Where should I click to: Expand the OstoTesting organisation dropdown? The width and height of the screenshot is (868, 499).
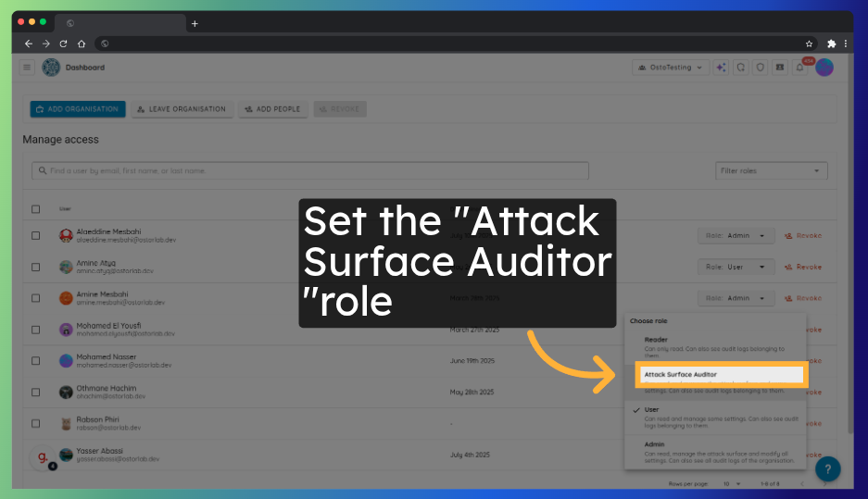point(671,68)
